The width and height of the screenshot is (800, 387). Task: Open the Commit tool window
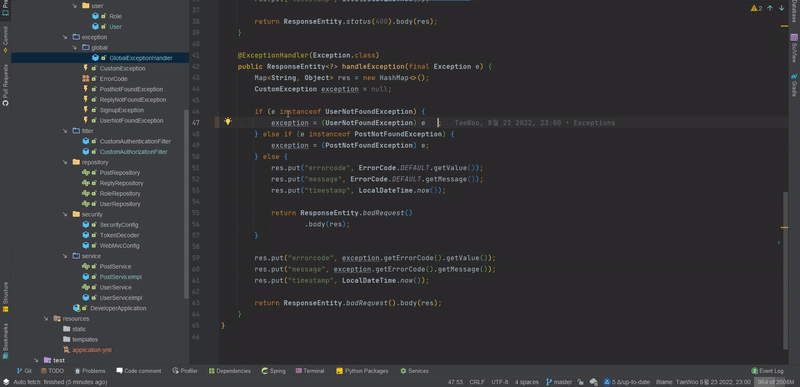(5, 40)
